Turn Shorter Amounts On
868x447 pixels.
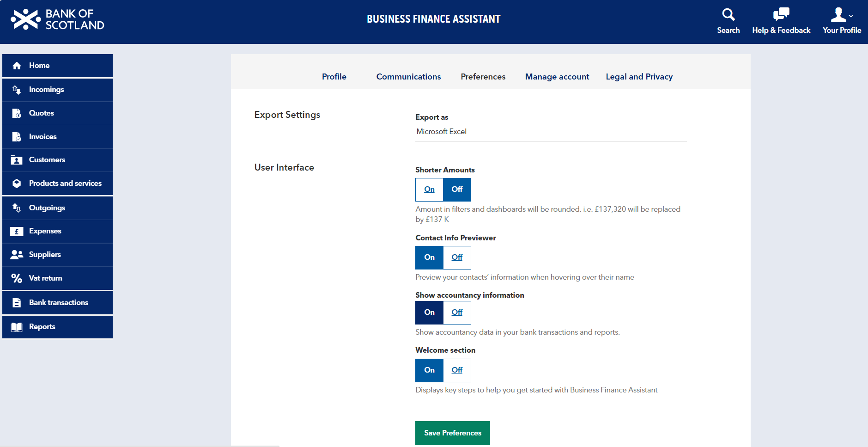430,190
